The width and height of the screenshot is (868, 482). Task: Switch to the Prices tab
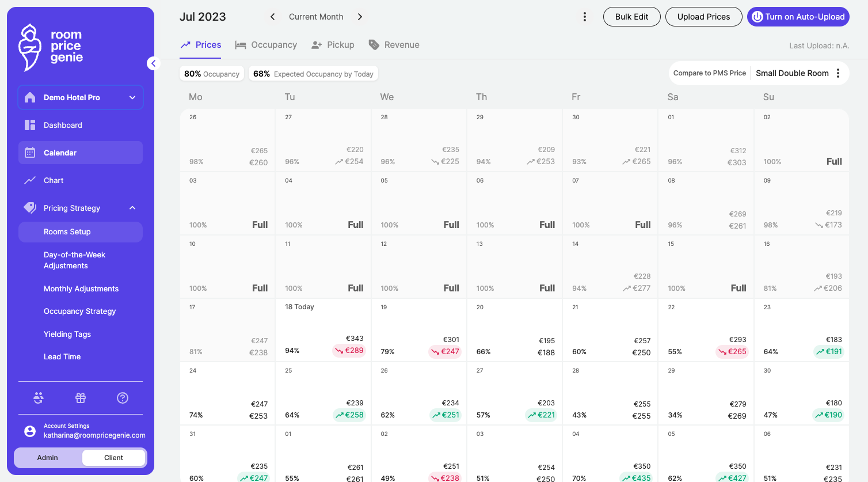point(201,45)
